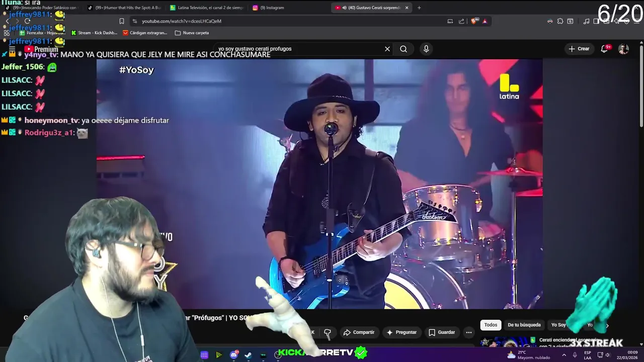Open the Cerati enciende recommended video thumbnail
The width and height of the screenshot is (644, 362).
[508, 343]
